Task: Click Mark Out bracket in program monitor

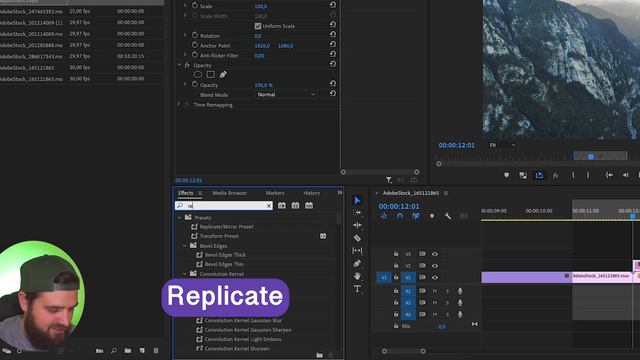Action: click(x=588, y=175)
